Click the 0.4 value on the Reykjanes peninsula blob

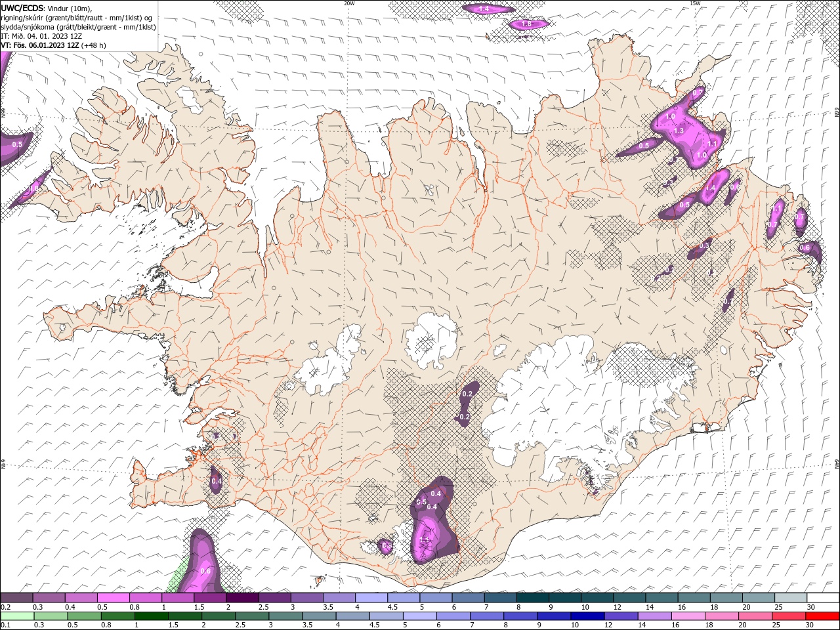(217, 481)
